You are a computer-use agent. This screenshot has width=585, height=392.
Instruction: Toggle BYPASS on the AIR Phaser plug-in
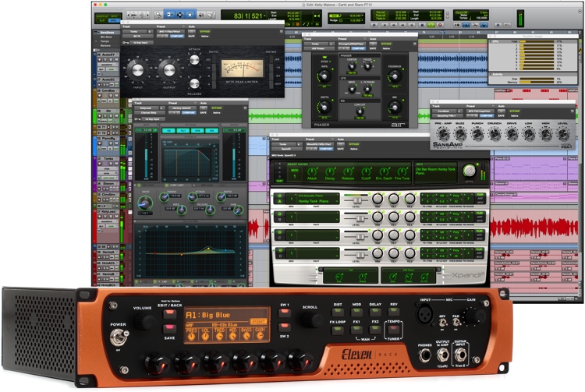[x=386, y=44]
